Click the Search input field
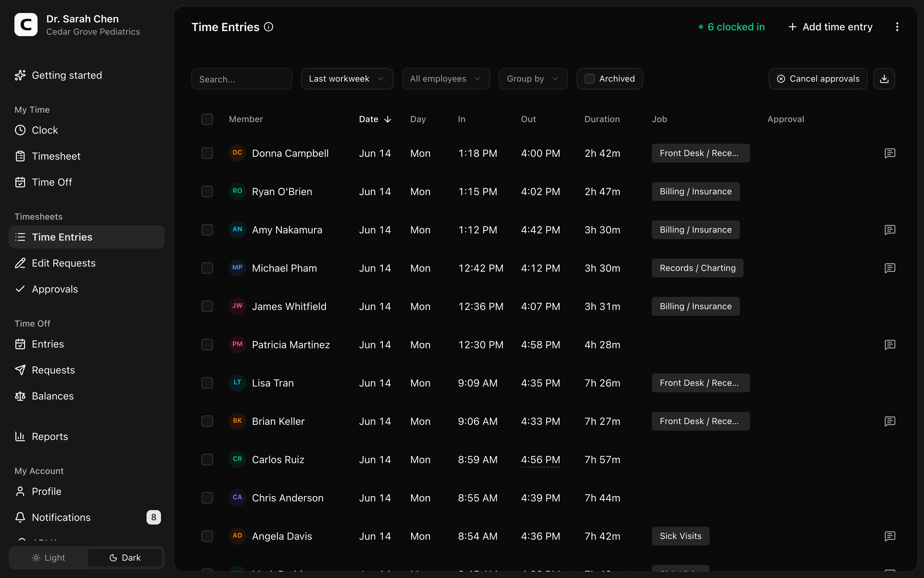 [242, 79]
